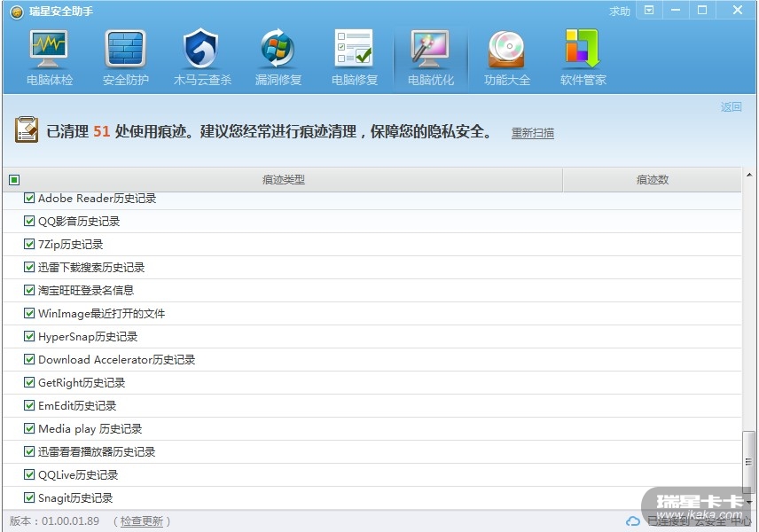Screen dimensions: 759x532
Task: Uncheck Download Accelerator历史记录 checkbox
Action: pos(29,359)
